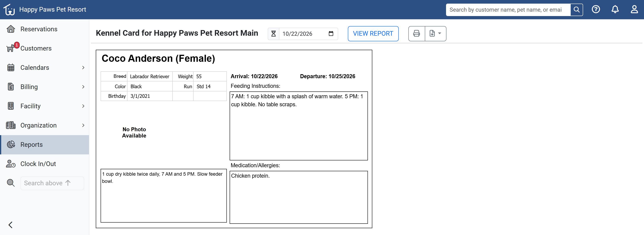The width and height of the screenshot is (644, 235).
Task: Select the Reports menu item
Action: pyautogui.click(x=45, y=144)
